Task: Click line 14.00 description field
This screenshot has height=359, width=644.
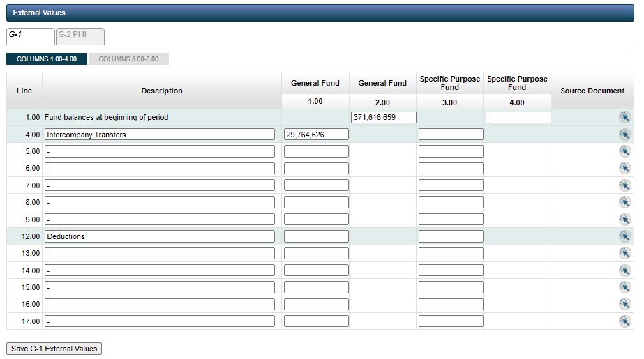Action: tap(160, 270)
